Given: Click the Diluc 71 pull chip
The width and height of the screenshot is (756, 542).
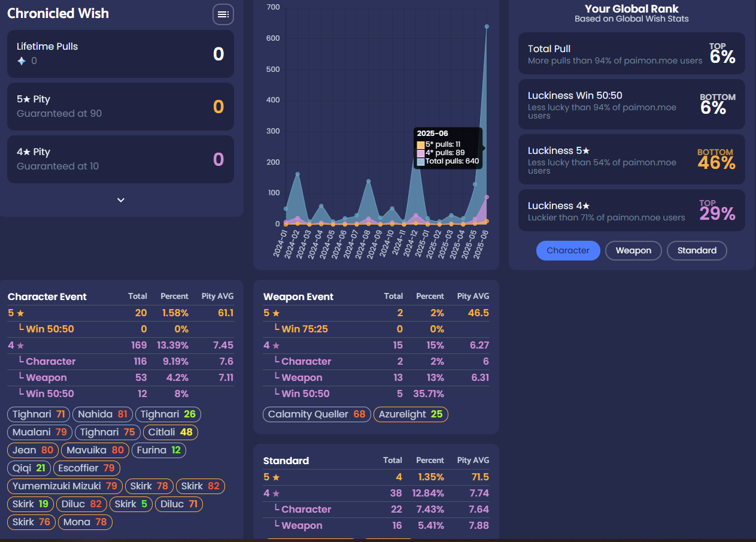Looking at the screenshot, I should (179, 504).
